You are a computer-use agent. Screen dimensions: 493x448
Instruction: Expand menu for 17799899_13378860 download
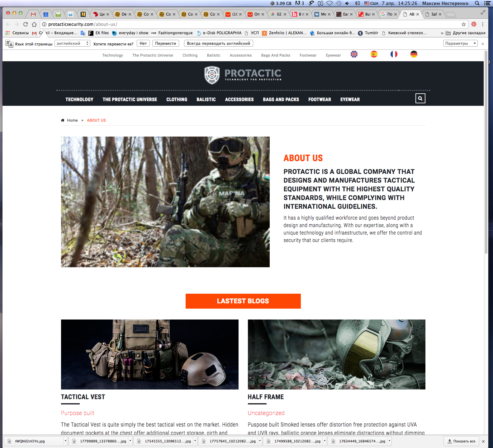(130, 441)
